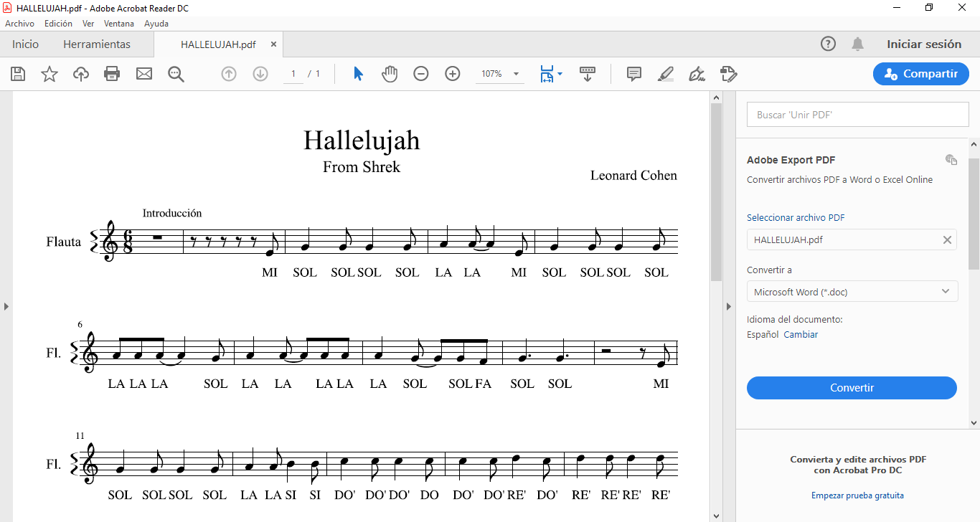980x522 pixels.
Task: Collapse the right tools pane arrow
Action: pyautogui.click(x=730, y=306)
